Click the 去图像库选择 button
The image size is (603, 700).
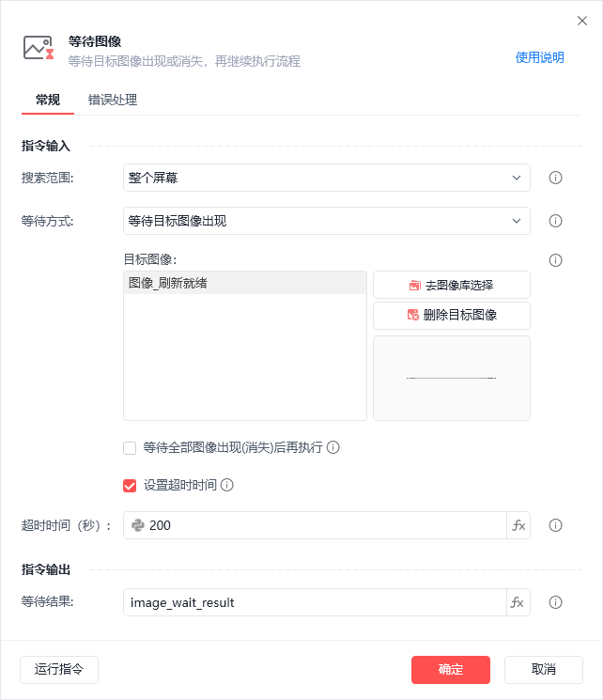click(452, 285)
